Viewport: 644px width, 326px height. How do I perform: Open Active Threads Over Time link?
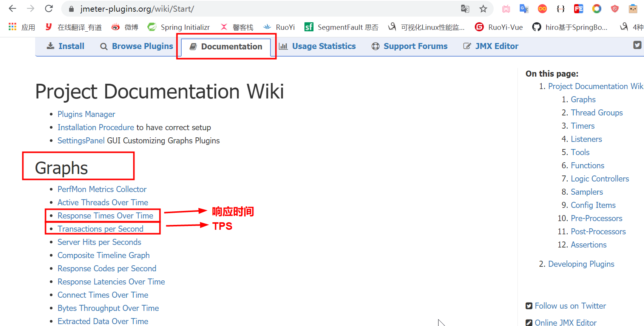tap(103, 202)
